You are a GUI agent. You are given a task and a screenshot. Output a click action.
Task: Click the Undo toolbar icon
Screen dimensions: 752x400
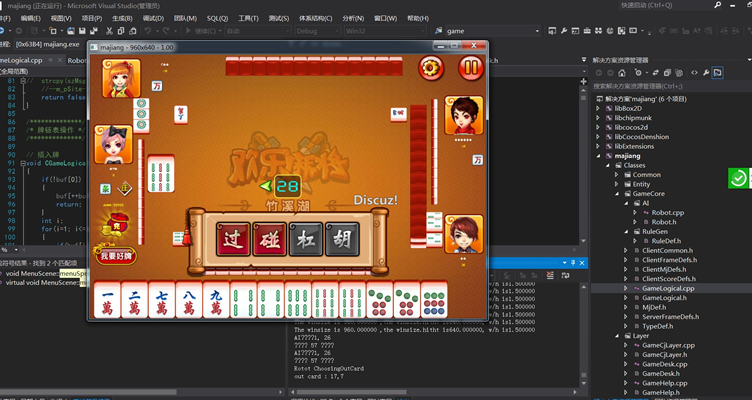pos(148,31)
